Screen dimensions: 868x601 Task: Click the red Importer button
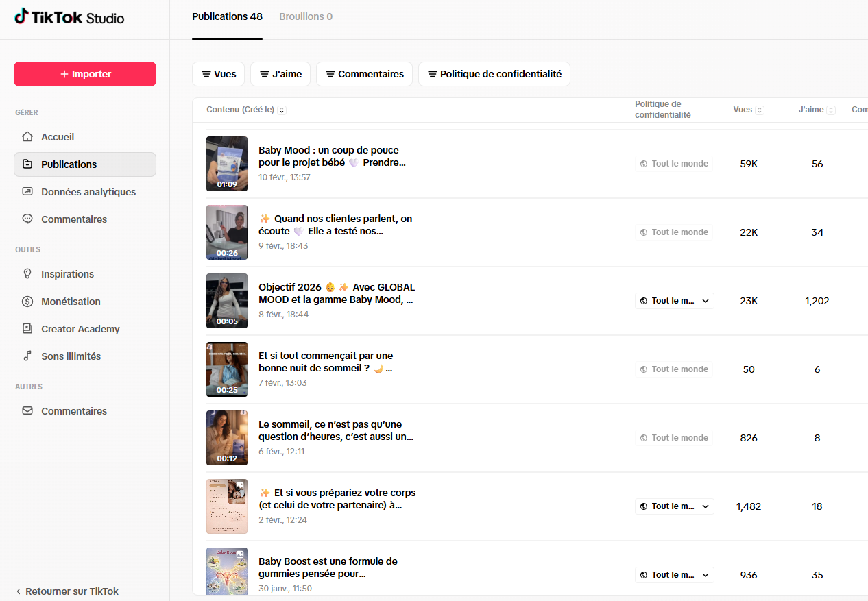point(85,74)
